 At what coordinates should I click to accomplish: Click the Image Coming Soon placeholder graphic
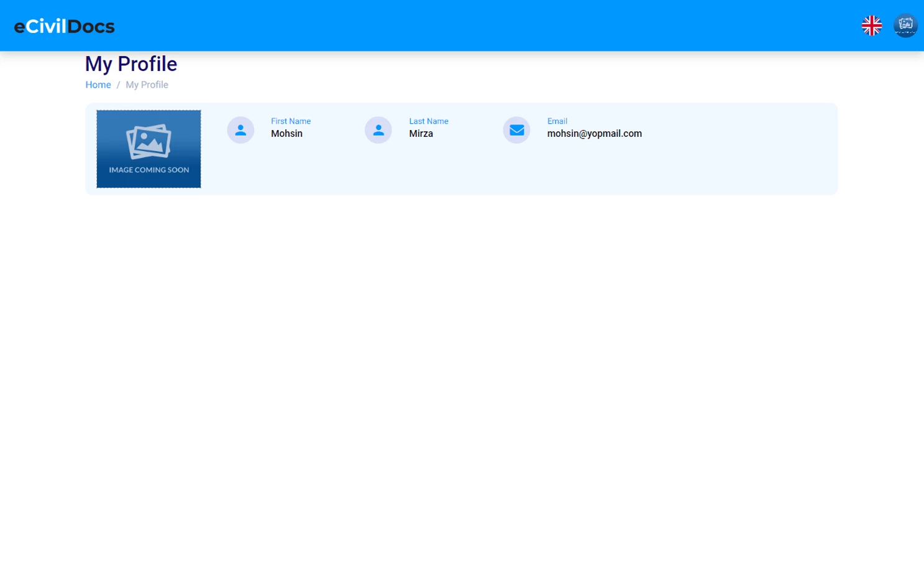coord(149,149)
